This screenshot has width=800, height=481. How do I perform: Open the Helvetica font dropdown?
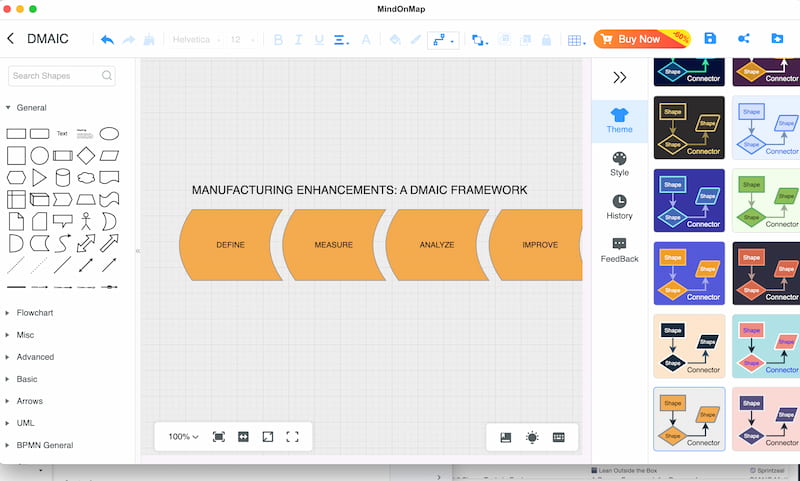196,40
